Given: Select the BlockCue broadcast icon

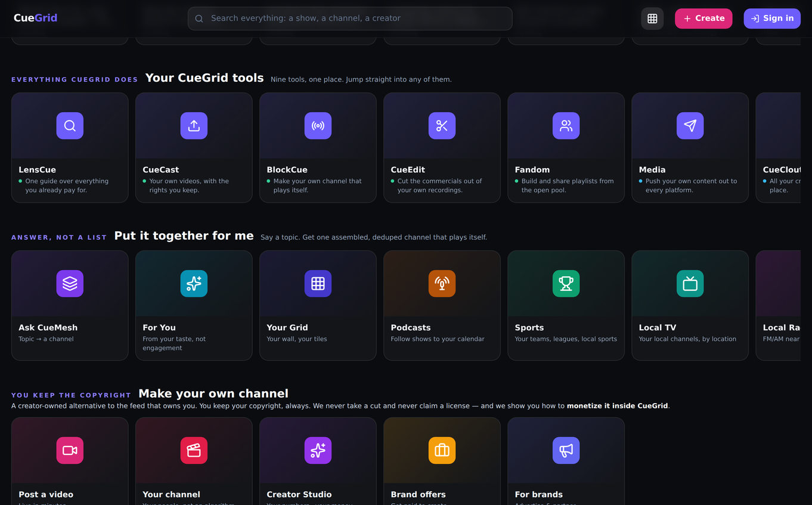Looking at the screenshot, I should pos(318,126).
